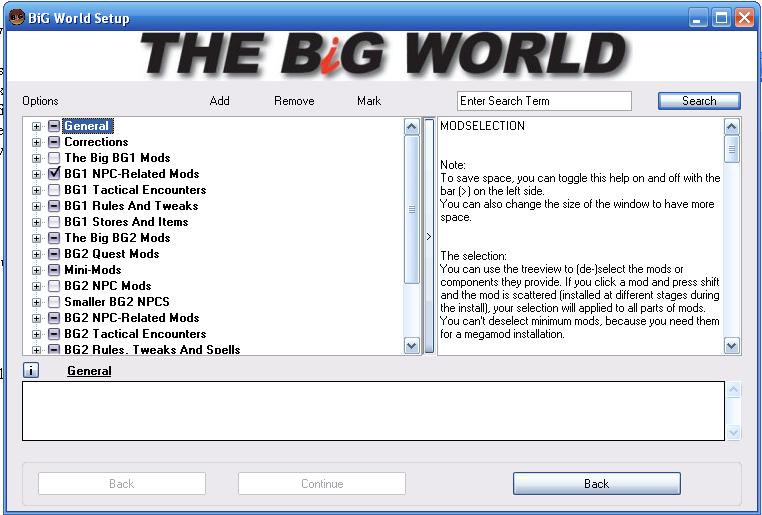Minimize the BiG World Setup window
Viewport: 762px width, 515px height.
pos(697,18)
